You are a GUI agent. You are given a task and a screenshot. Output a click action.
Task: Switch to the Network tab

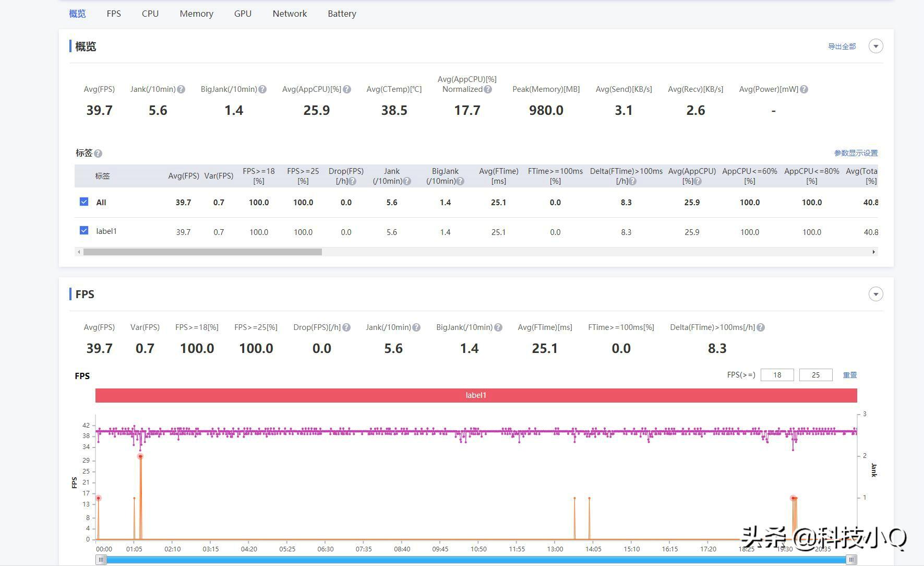pos(290,14)
